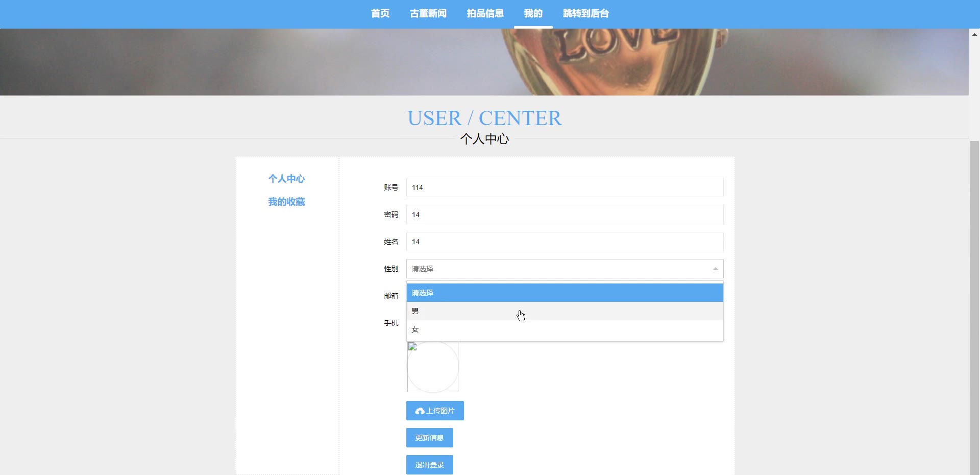Image resolution: width=980 pixels, height=475 pixels.
Task: Focus the 密码 input field
Action: (x=565, y=215)
